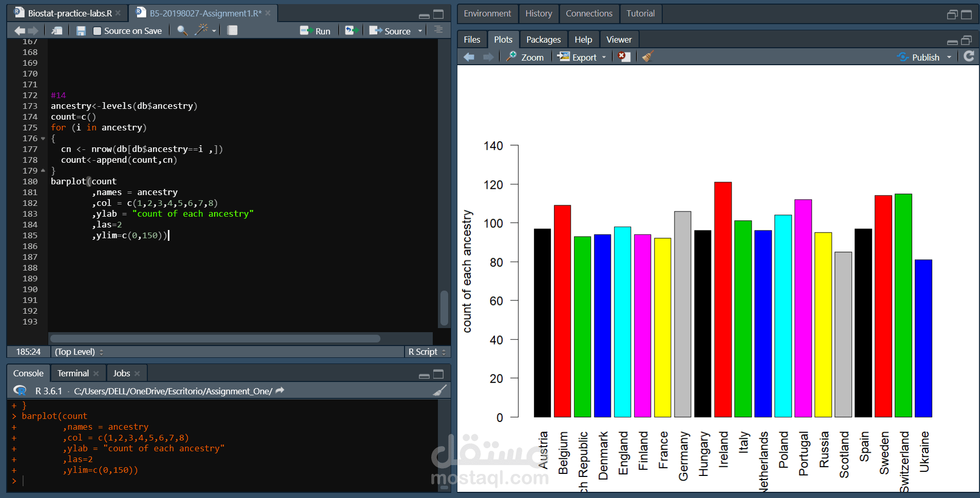Viewport: 980px width, 498px height.
Task: Collapse the code fold at line 176
Action: [x=43, y=139]
